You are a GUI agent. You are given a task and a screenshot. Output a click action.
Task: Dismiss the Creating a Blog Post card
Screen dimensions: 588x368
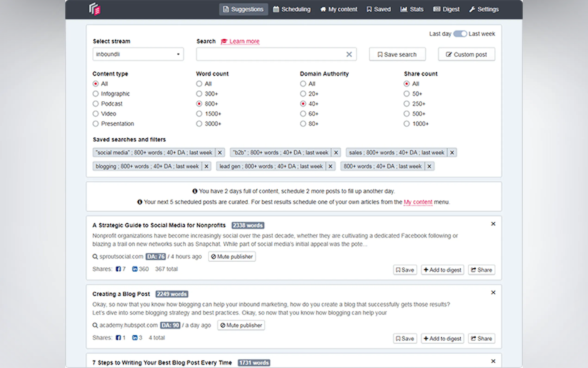pos(493,292)
